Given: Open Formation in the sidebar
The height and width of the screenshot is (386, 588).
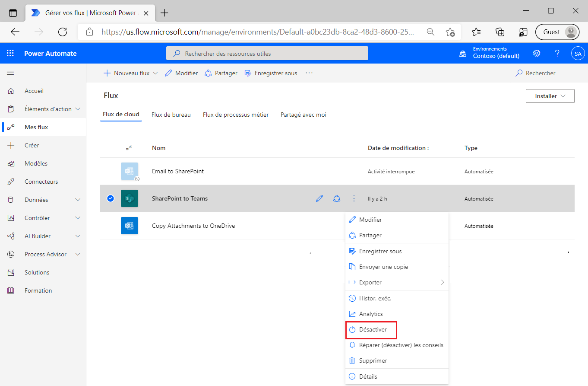Looking at the screenshot, I should click(x=38, y=290).
